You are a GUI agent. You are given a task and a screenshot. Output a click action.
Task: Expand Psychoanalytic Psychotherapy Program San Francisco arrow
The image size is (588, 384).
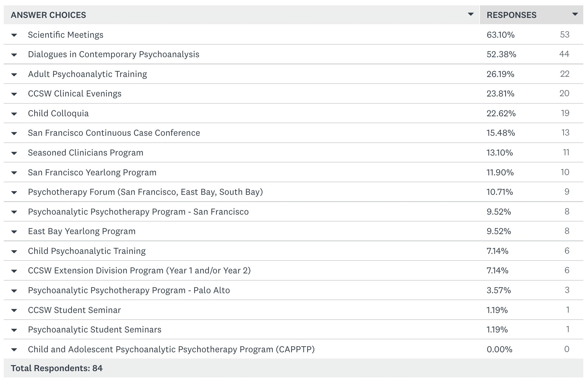click(x=14, y=212)
